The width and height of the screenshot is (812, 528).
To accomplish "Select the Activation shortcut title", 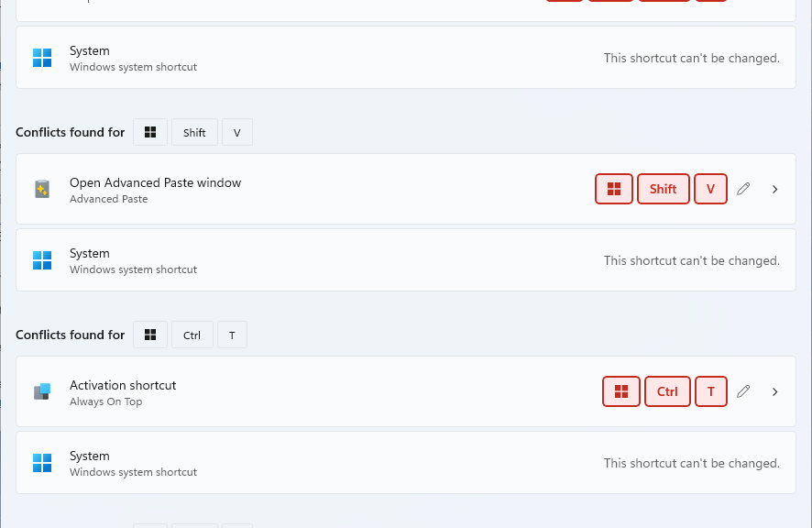I will pos(123,385).
